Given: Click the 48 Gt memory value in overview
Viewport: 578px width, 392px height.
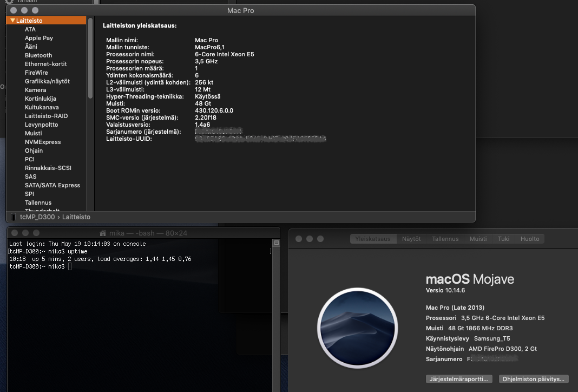Looking at the screenshot, I should click(x=203, y=103).
